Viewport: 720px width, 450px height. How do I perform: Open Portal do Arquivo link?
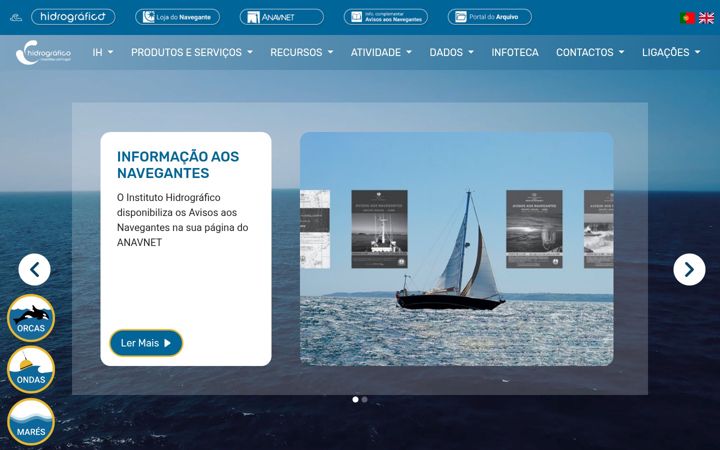point(489,17)
